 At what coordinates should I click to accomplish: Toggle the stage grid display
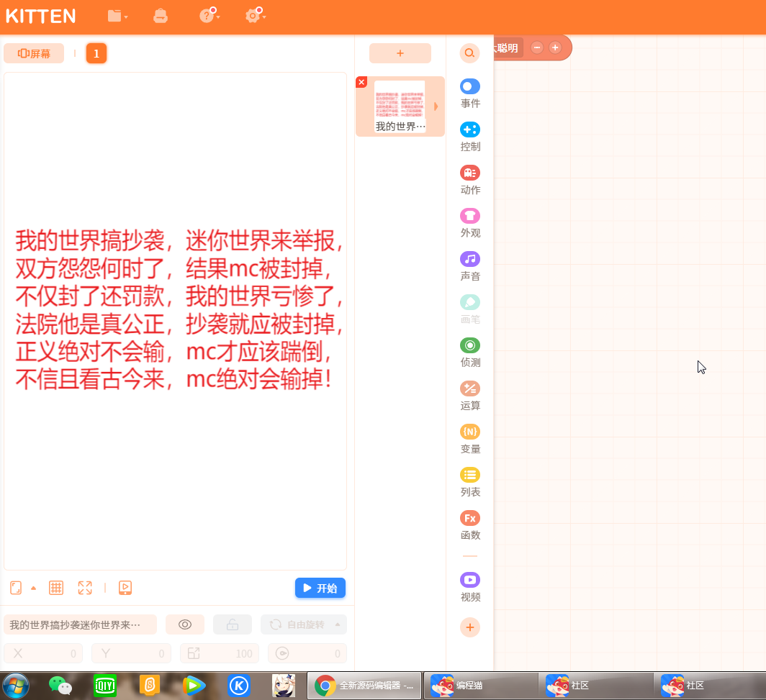pos(56,588)
